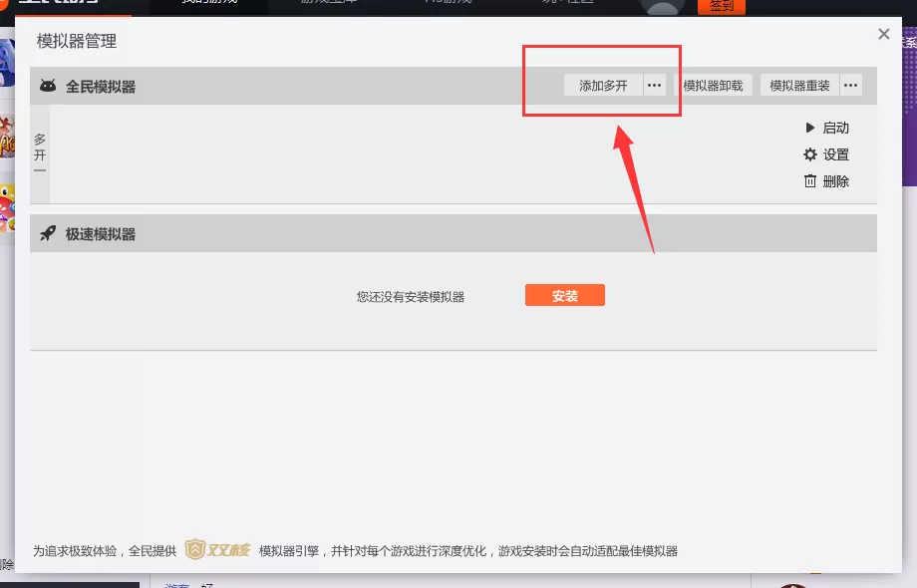
Task: Click the orange 签到 button in background window
Action: [721, 6]
